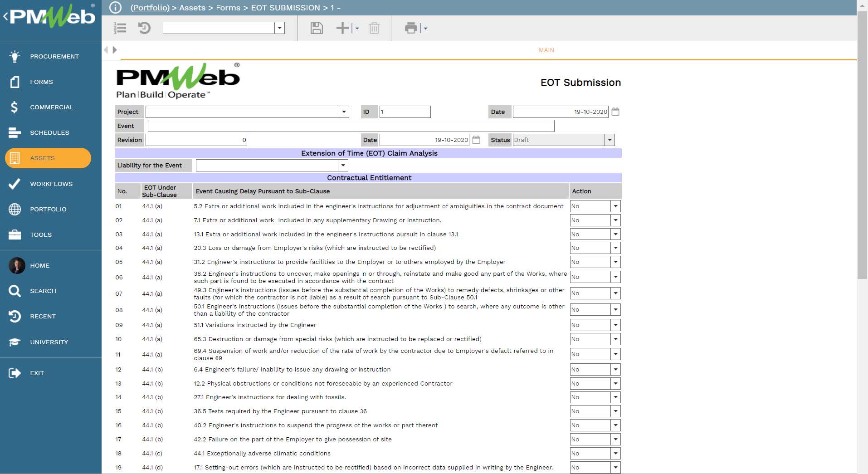Click the top Date field 19-10-2020
This screenshot has height=474, width=868.
pos(561,112)
